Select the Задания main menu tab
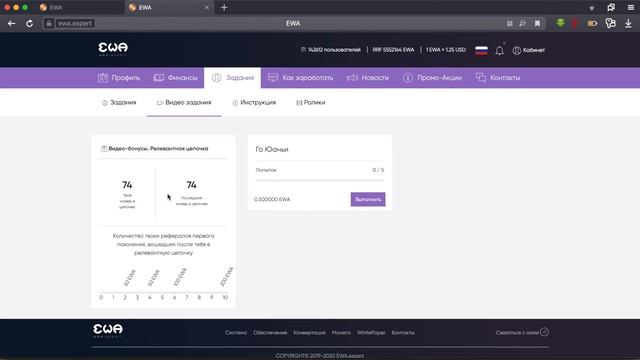Screen dimensions: 640x360 pos(233,78)
